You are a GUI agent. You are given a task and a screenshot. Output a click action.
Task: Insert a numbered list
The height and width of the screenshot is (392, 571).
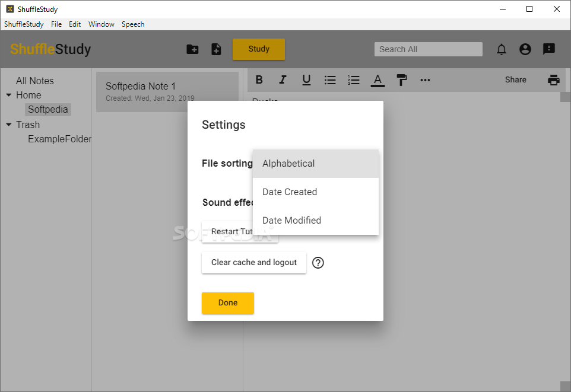click(x=354, y=79)
